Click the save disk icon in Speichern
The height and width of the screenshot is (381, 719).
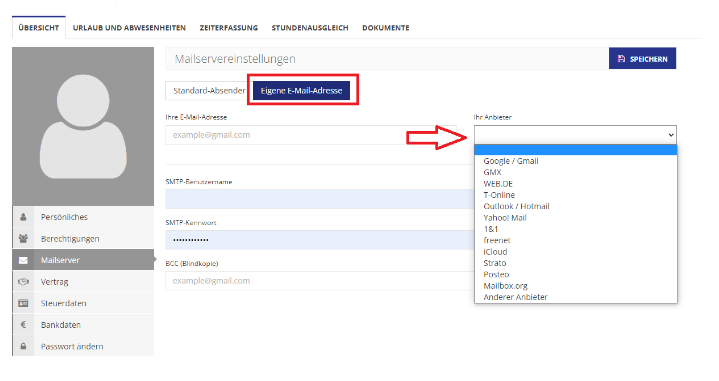coord(621,59)
